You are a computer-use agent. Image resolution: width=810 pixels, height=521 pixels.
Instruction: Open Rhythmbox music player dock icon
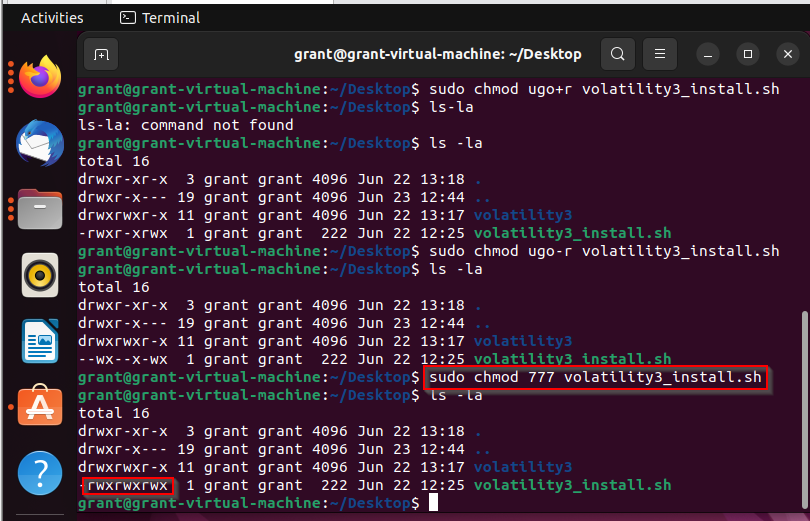(x=40, y=275)
